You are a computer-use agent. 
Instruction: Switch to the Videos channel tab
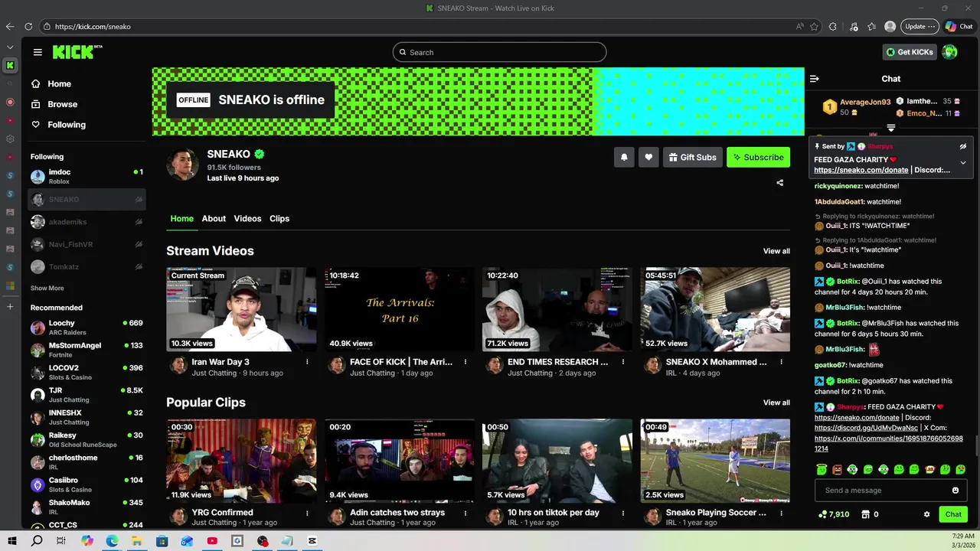click(x=247, y=219)
